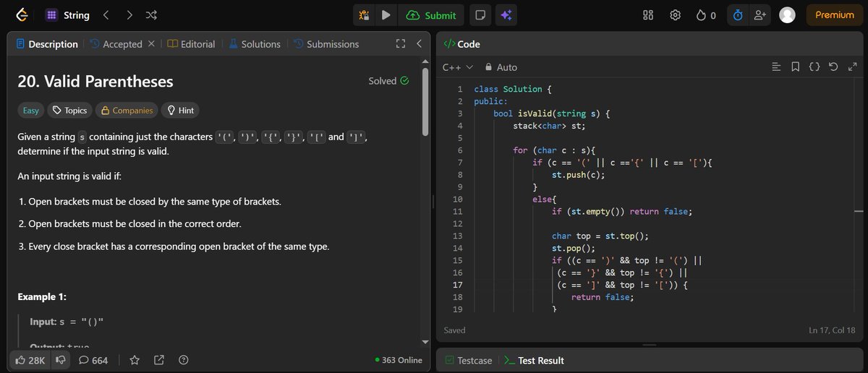
Task: Click the Easy difficulty tag
Action: (31, 111)
